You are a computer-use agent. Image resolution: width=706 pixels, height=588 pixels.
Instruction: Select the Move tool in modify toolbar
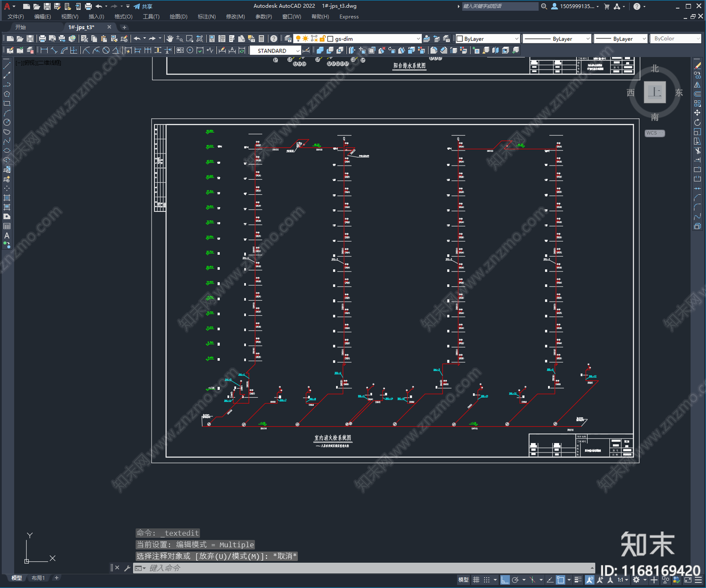pyautogui.click(x=697, y=113)
